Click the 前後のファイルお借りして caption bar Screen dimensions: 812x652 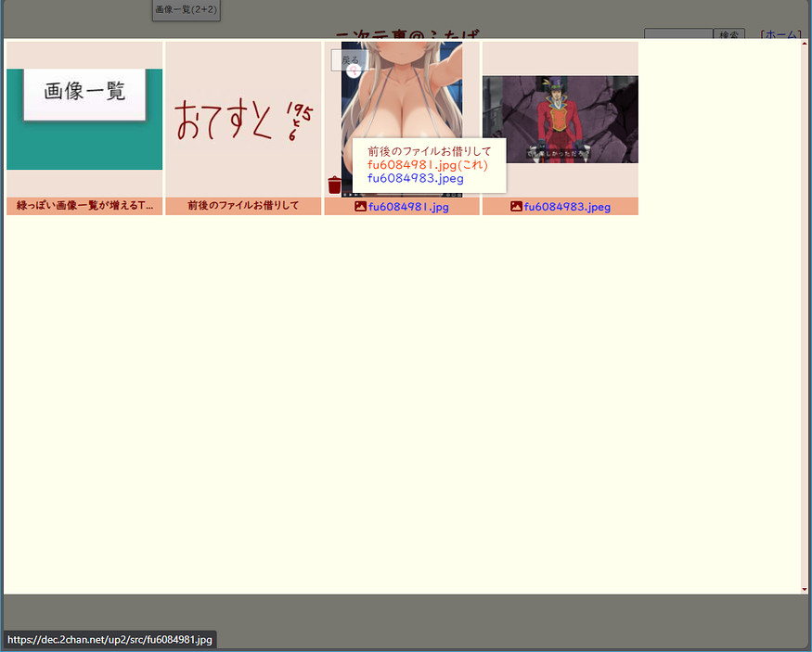(243, 206)
